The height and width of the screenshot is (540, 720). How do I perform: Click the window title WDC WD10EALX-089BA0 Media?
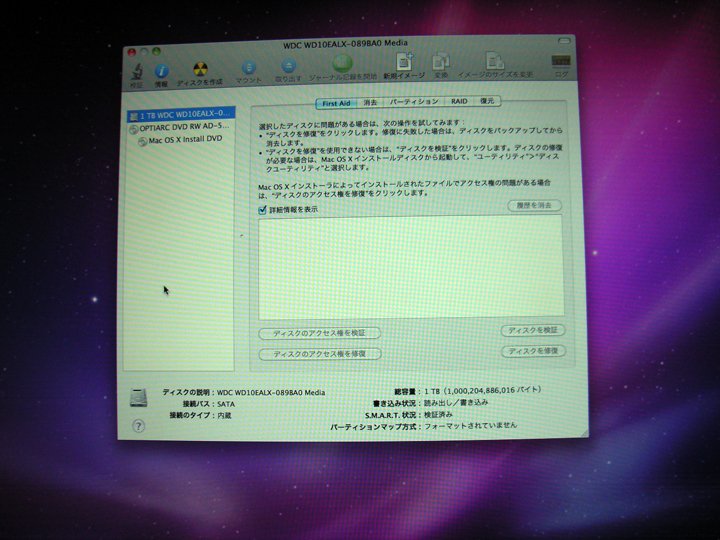coord(345,44)
